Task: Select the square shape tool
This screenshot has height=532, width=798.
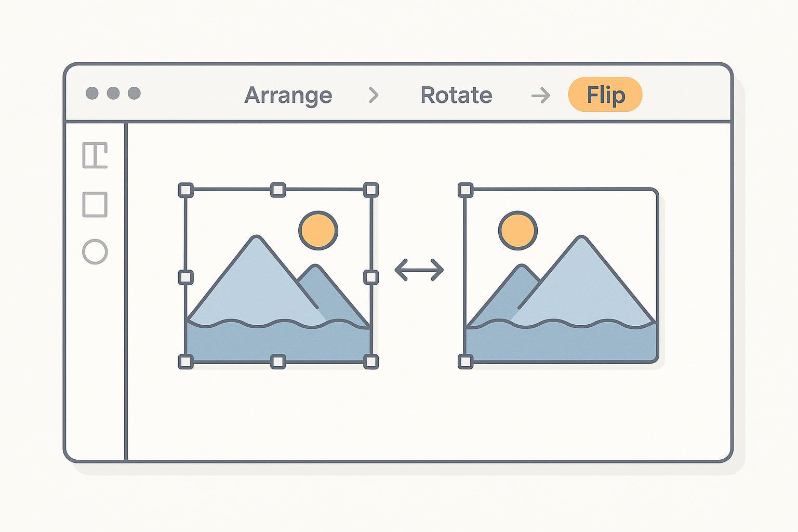Action: [x=95, y=204]
